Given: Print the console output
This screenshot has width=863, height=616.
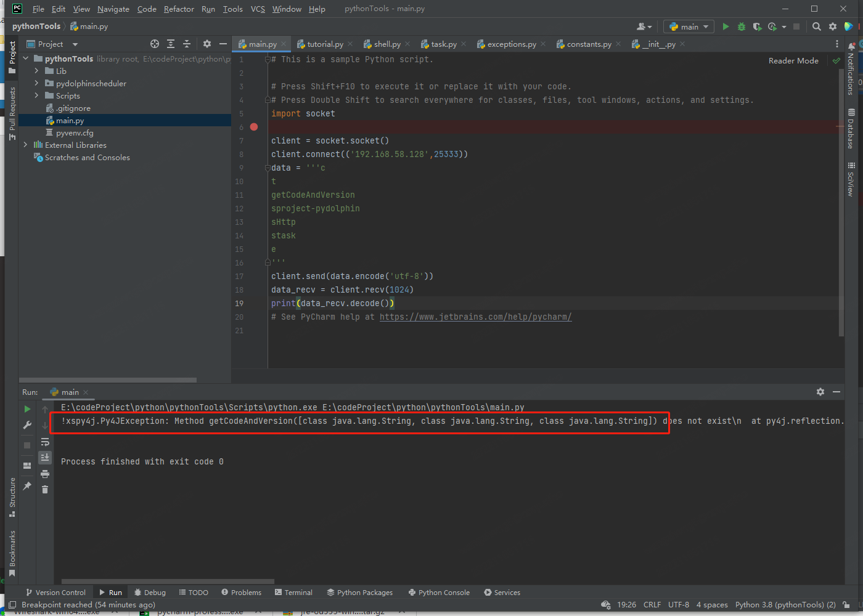Looking at the screenshot, I should (45, 474).
